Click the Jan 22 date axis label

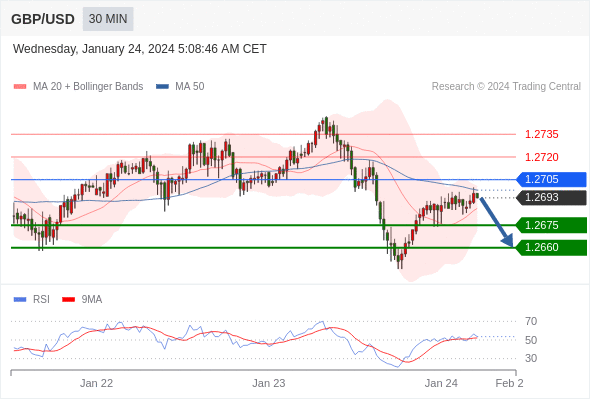click(96, 383)
